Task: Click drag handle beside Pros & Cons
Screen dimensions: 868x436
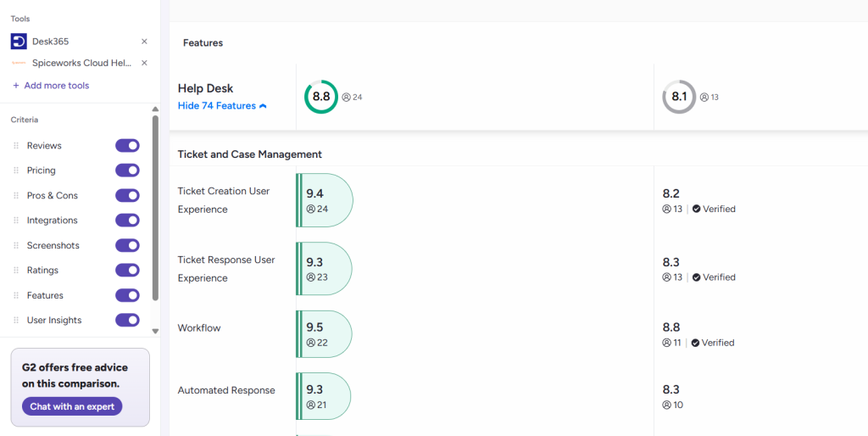Action: pos(16,196)
